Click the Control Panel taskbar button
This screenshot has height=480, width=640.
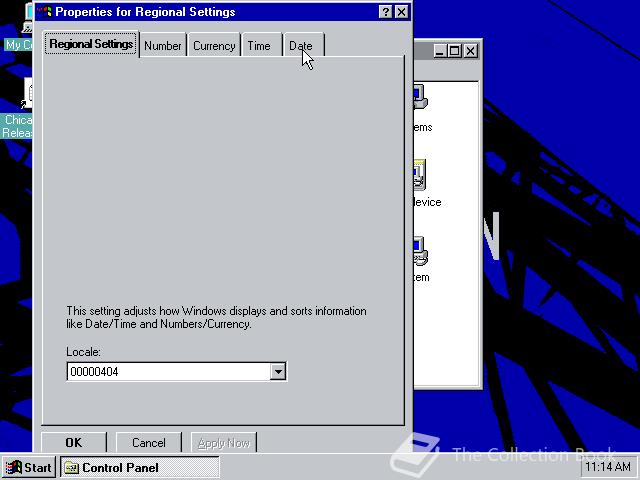pyautogui.click(x=140, y=467)
